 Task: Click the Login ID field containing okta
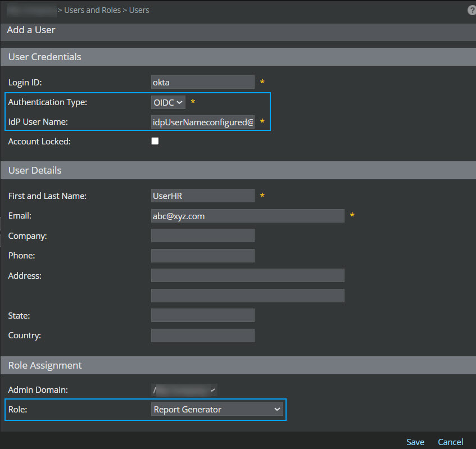(203, 82)
